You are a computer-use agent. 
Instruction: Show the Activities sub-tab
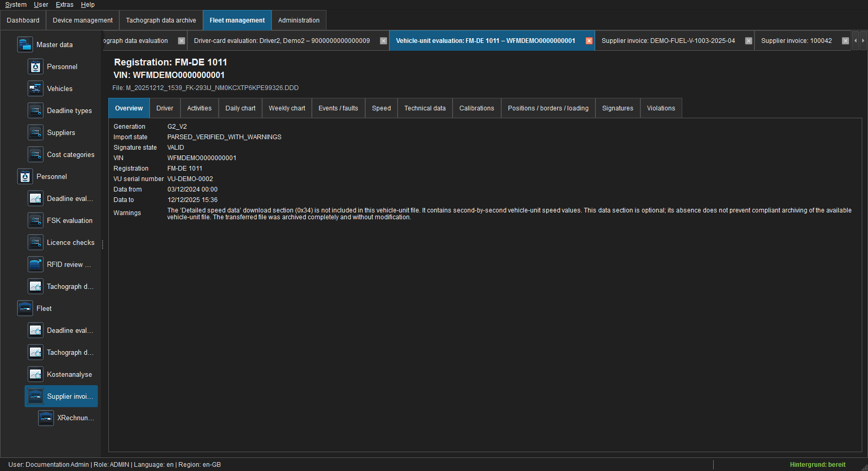point(199,108)
